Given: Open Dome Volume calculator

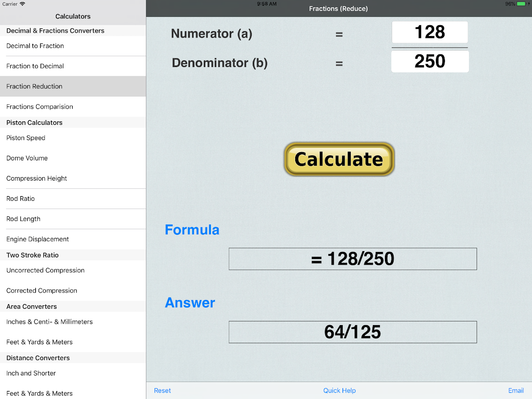Looking at the screenshot, I should [27, 158].
